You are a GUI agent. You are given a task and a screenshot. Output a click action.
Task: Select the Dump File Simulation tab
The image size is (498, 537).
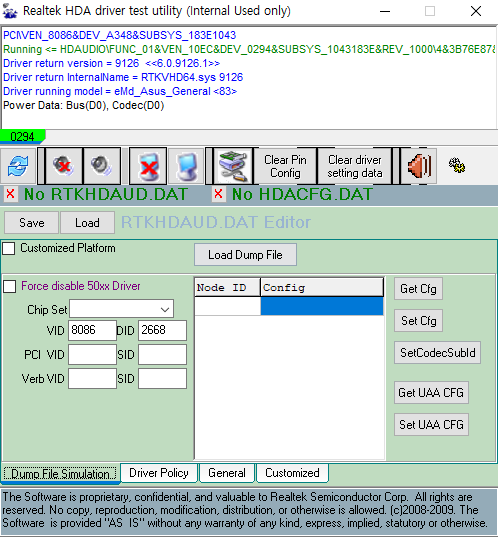click(60, 474)
